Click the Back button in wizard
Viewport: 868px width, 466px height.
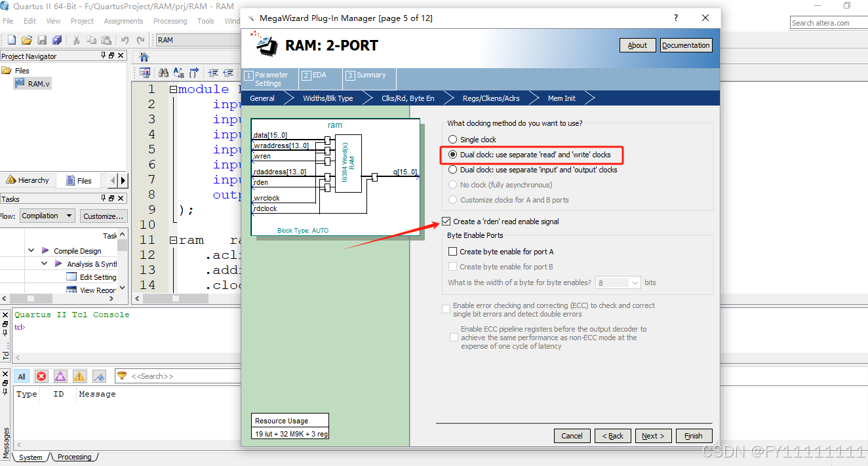613,436
